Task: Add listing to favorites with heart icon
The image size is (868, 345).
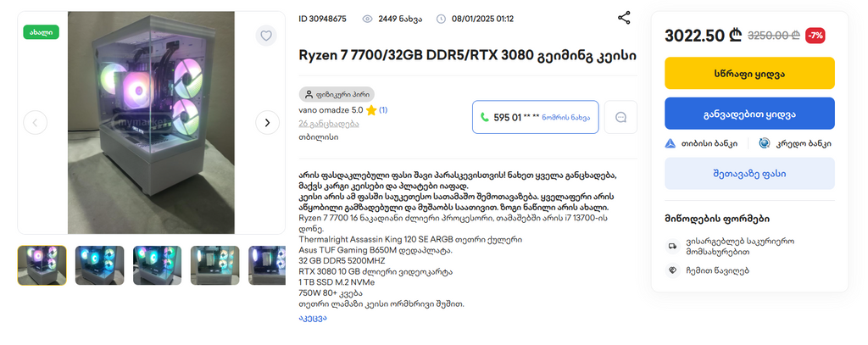Action: pyautogui.click(x=266, y=36)
